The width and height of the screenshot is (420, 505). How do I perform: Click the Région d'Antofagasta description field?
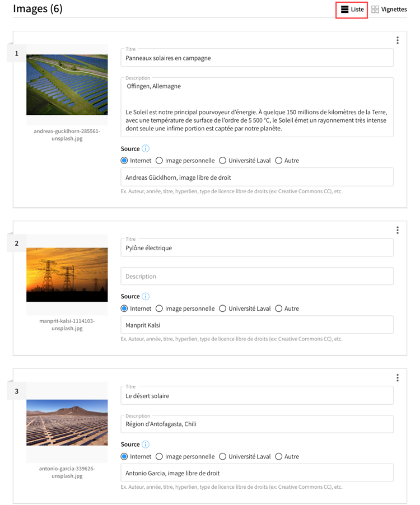click(x=257, y=424)
